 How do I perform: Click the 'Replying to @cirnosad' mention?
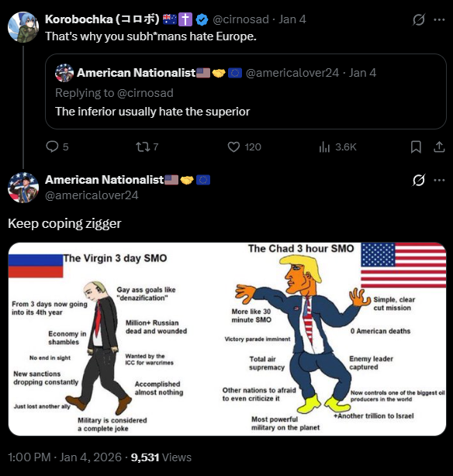click(x=145, y=93)
